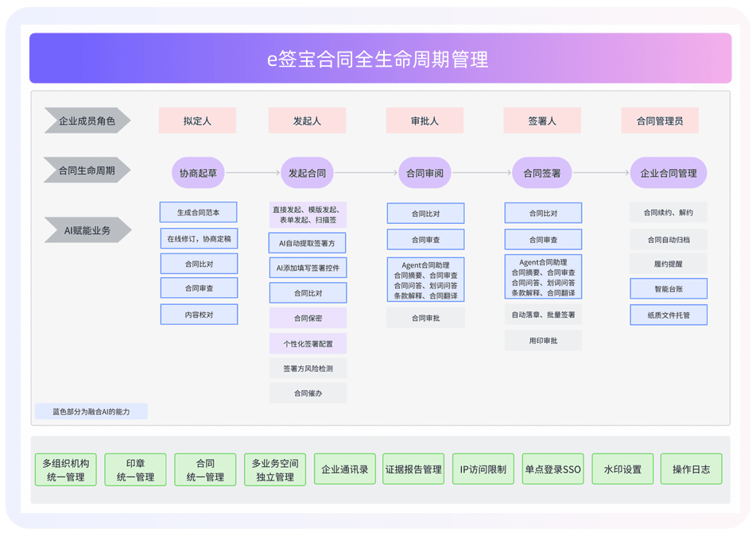Screen dimensions: 756x533
Task: Select the 企业合同管理 lifecycle stage
Action: tap(669, 172)
